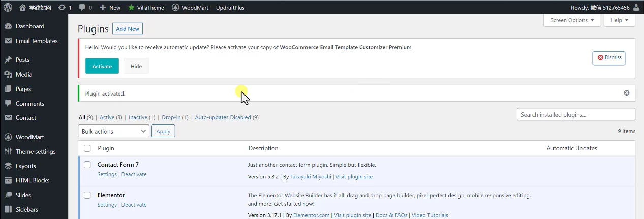The height and width of the screenshot is (219, 644).
Task: Open Contact envelope icon in sidebar
Action: pos(8,118)
